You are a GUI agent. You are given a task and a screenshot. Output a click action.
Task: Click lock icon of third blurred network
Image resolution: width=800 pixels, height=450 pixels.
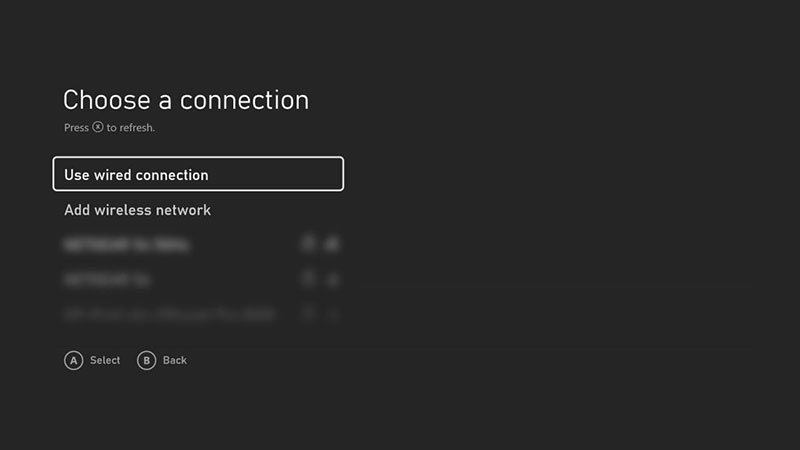coord(310,313)
